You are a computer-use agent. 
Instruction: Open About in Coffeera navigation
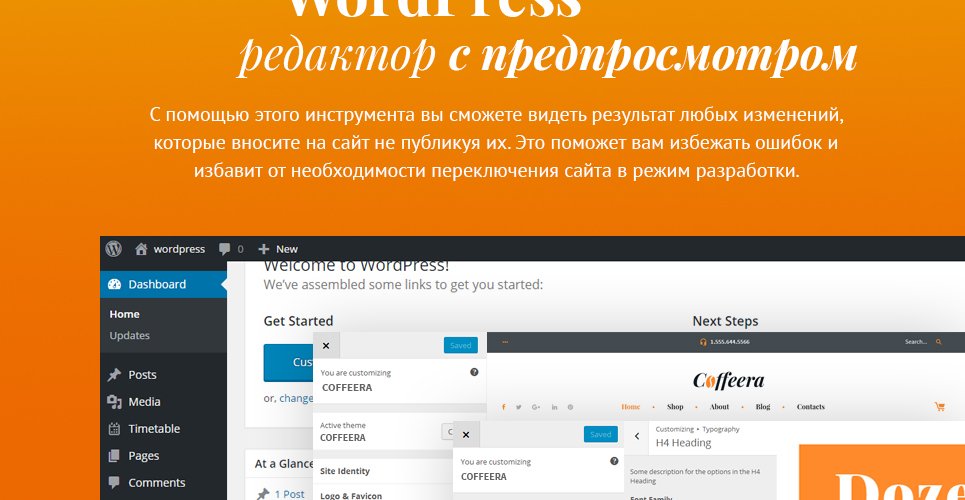coord(719,407)
